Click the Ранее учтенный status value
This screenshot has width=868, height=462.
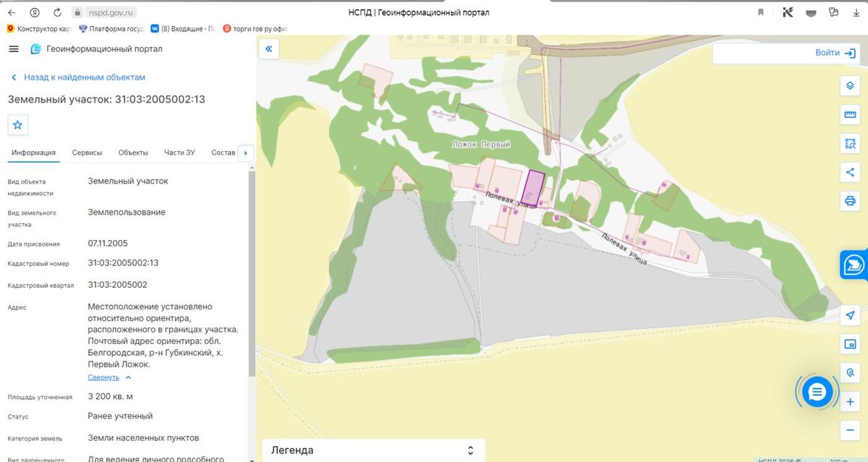(x=120, y=416)
